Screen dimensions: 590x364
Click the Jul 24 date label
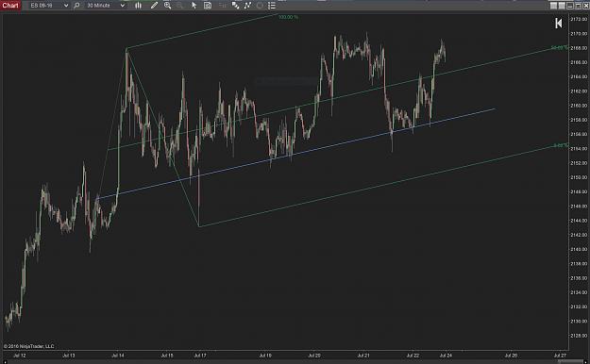pos(446,355)
